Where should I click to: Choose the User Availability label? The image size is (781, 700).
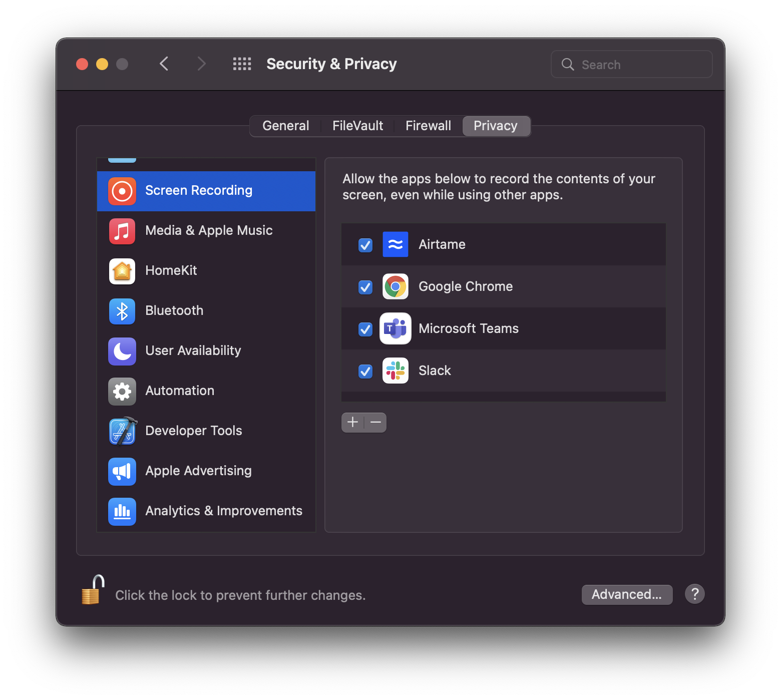point(193,351)
